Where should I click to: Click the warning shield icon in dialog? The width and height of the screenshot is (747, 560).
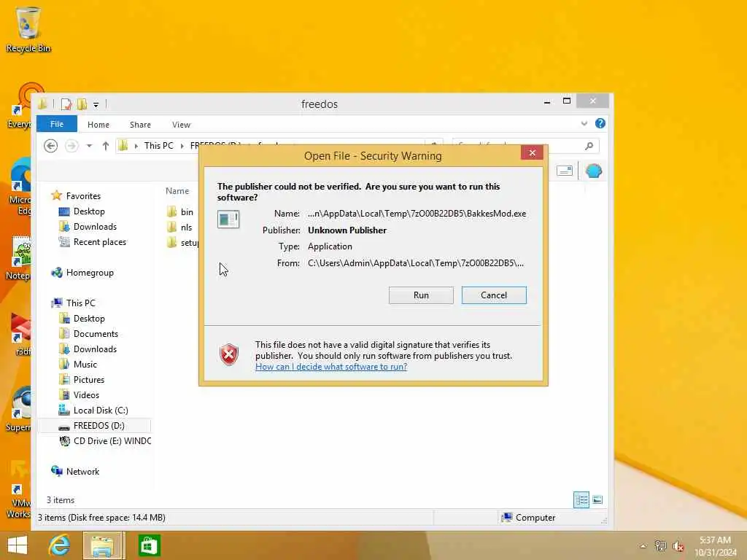(x=229, y=354)
